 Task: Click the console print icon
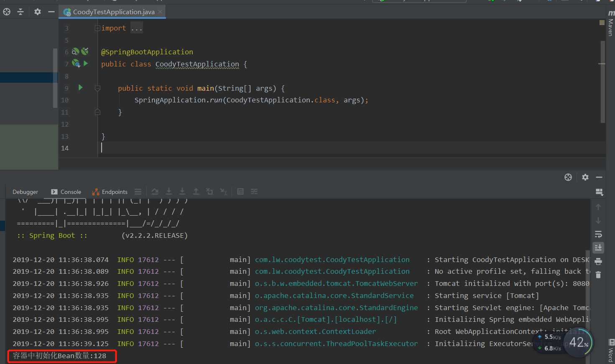pyautogui.click(x=598, y=262)
